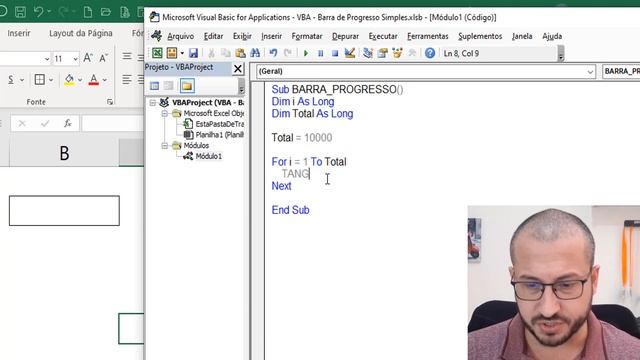Open Excel font size 11 dropdown

(x=76, y=59)
